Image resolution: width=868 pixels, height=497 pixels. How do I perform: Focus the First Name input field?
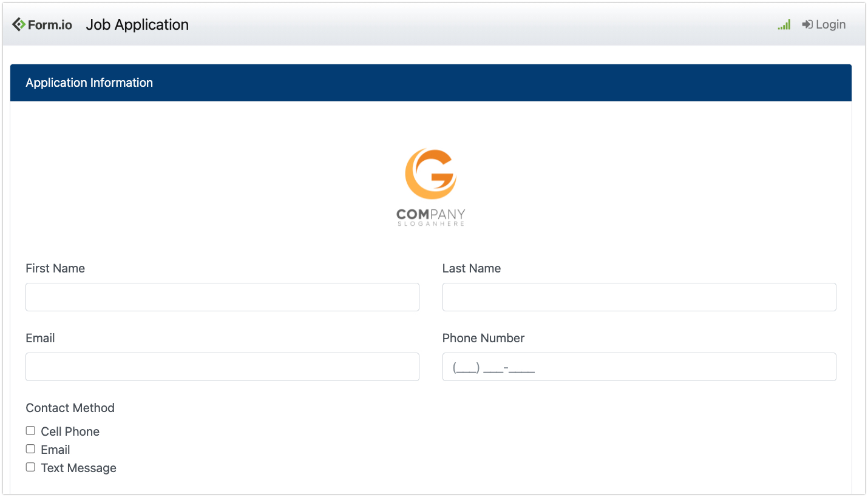point(222,297)
